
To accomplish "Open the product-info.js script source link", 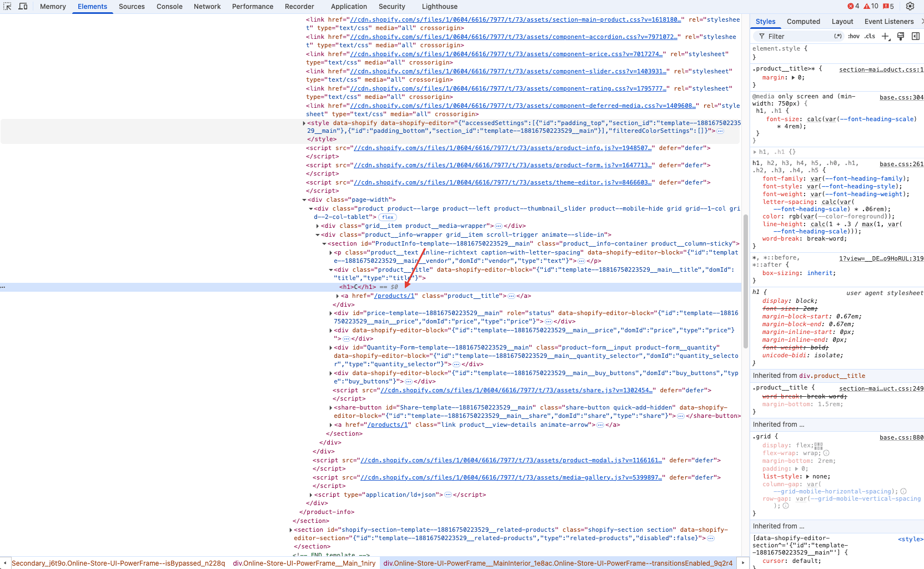I will pos(503,148).
